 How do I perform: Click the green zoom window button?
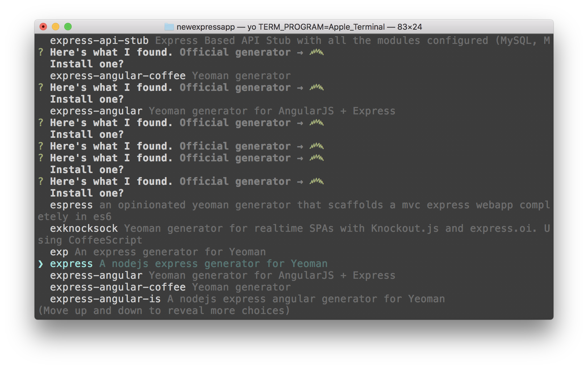point(68,27)
